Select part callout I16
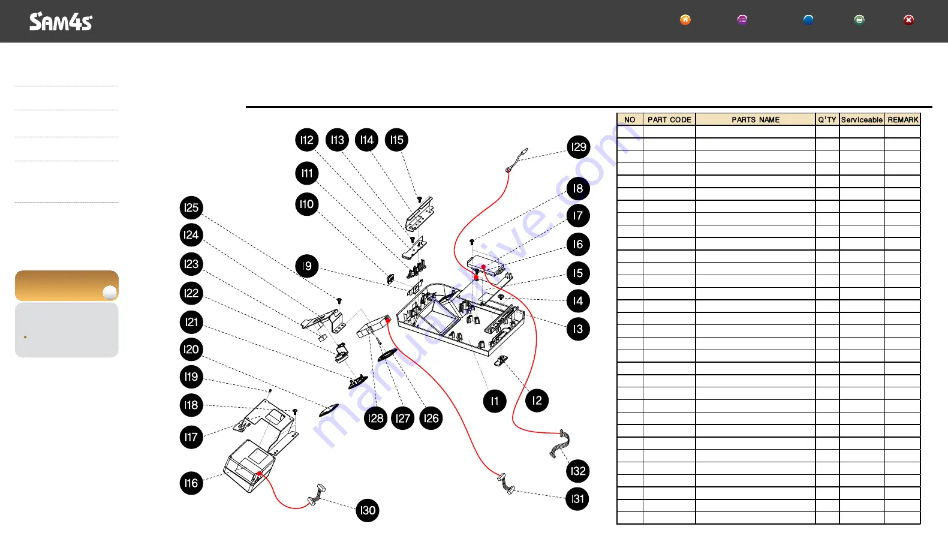948x560 pixels. [191, 483]
